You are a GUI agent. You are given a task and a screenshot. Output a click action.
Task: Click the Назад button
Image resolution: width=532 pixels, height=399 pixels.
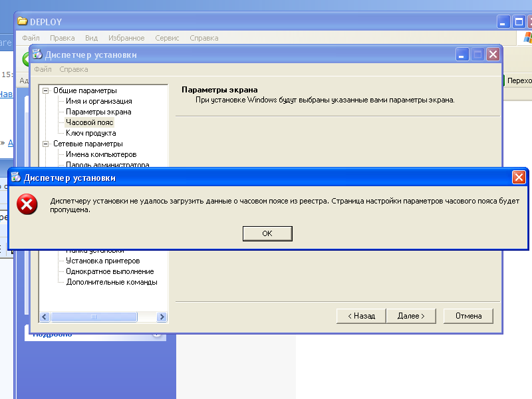tap(361, 316)
